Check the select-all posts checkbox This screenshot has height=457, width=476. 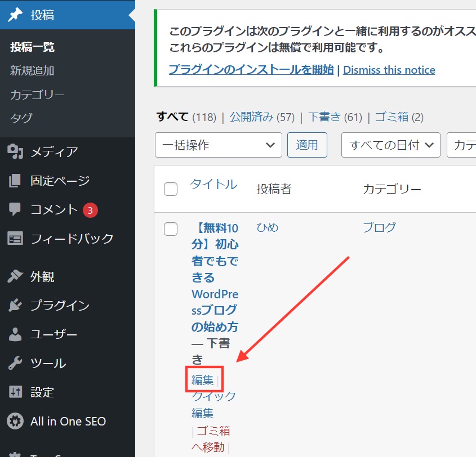[x=171, y=189]
